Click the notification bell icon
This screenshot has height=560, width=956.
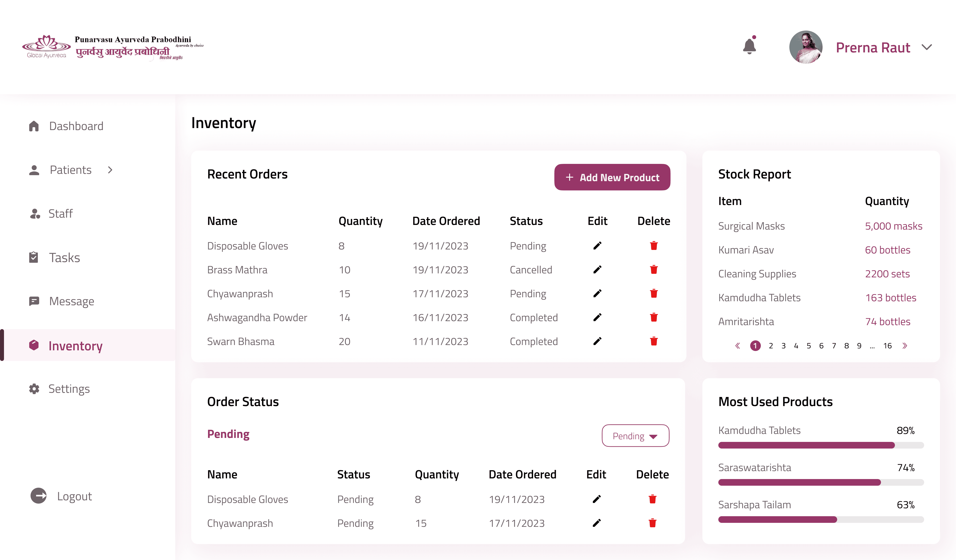pos(749,46)
